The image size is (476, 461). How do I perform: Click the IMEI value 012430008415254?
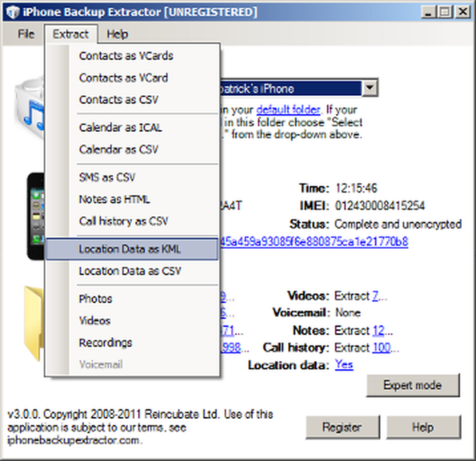click(x=379, y=206)
